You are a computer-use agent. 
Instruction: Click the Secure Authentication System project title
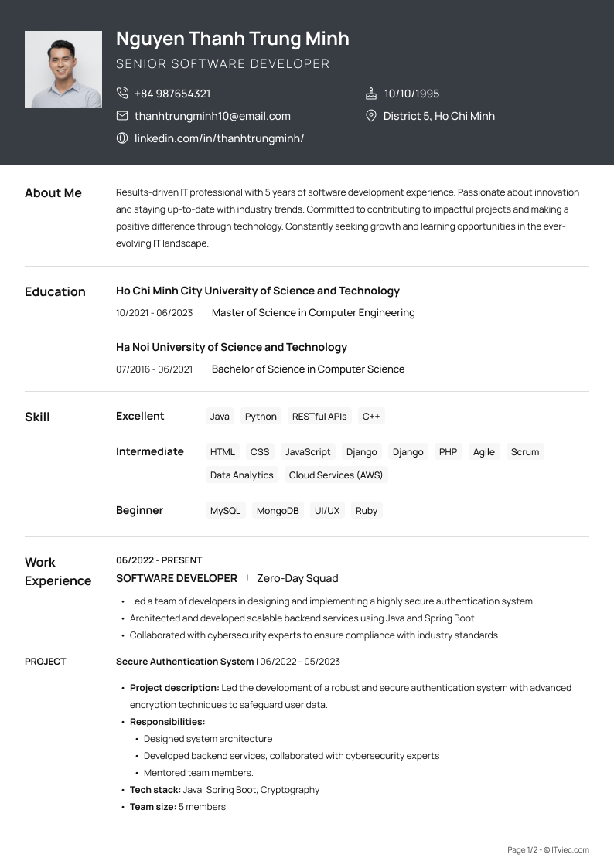185,662
